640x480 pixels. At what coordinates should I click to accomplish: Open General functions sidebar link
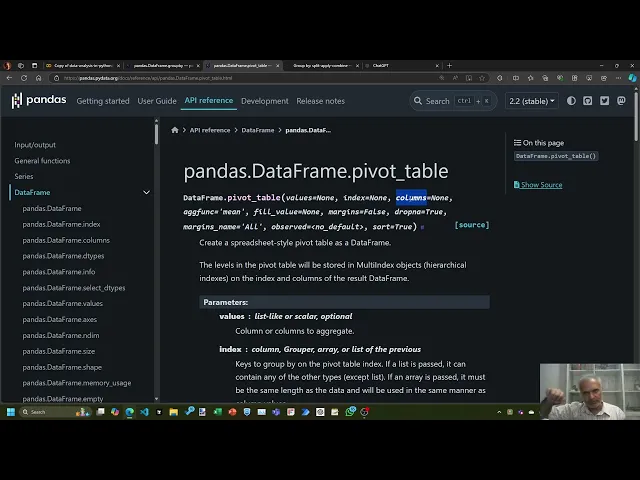(x=42, y=161)
